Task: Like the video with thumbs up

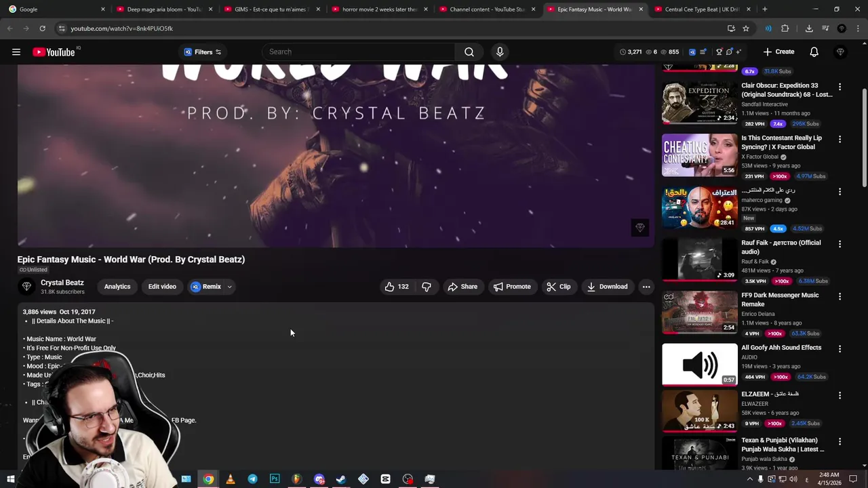Action: point(397,287)
